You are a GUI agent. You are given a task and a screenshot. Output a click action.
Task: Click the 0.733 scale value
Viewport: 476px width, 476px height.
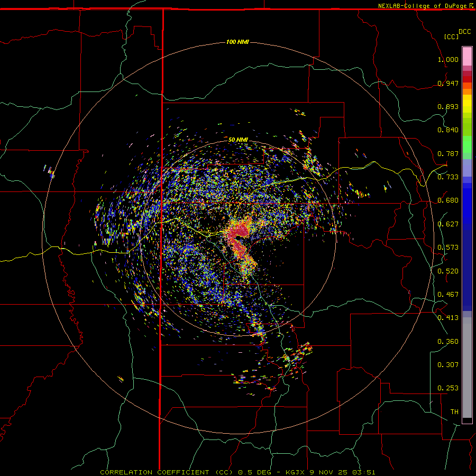(448, 177)
